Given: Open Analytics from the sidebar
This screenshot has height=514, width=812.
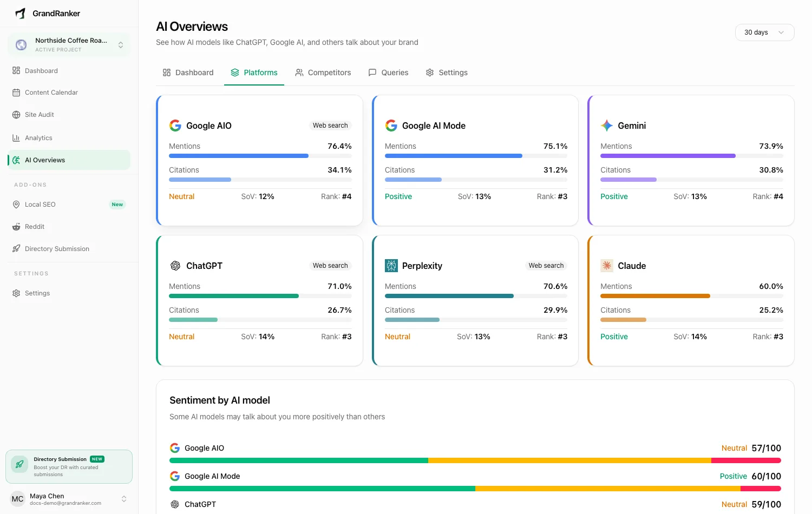Looking at the screenshot, I should 69,138.
